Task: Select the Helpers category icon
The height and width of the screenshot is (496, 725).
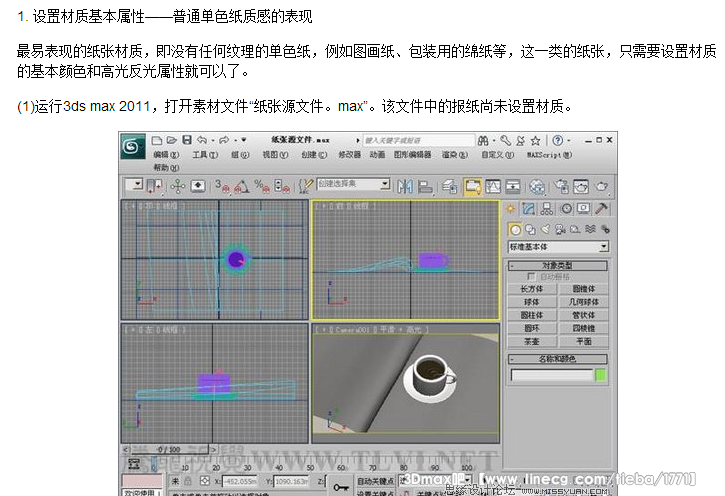Action: 575,229
